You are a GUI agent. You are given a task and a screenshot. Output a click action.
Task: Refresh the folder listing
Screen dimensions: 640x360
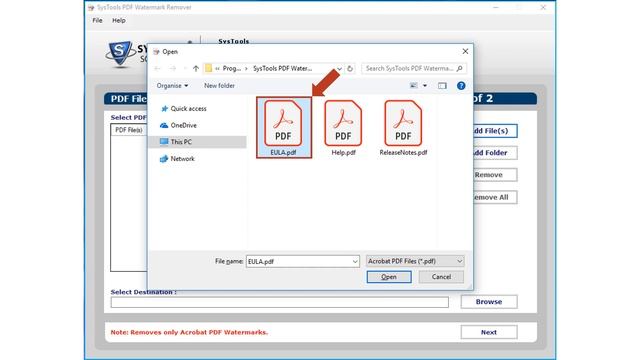click(350, 69)
